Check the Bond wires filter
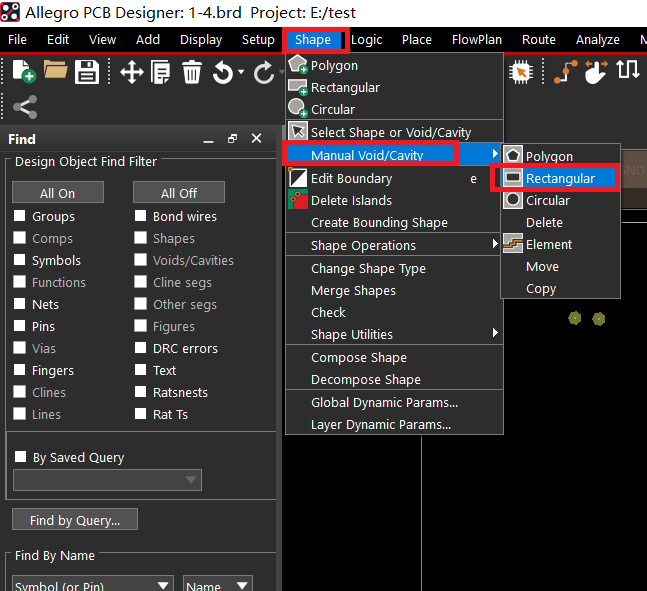Image resolution: width=647 pixels, height=591 pixels. (x=141, y=215)
